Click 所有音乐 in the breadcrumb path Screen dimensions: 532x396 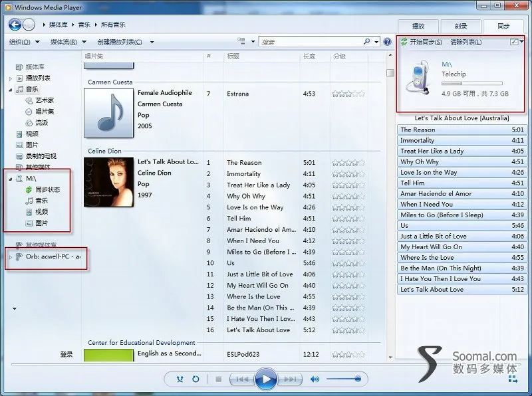(x=113, y=25)
